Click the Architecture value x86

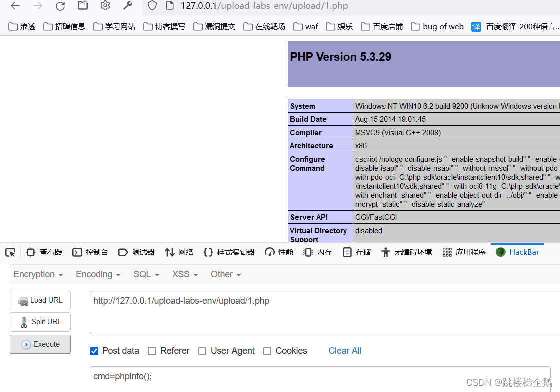pos(361,146)
